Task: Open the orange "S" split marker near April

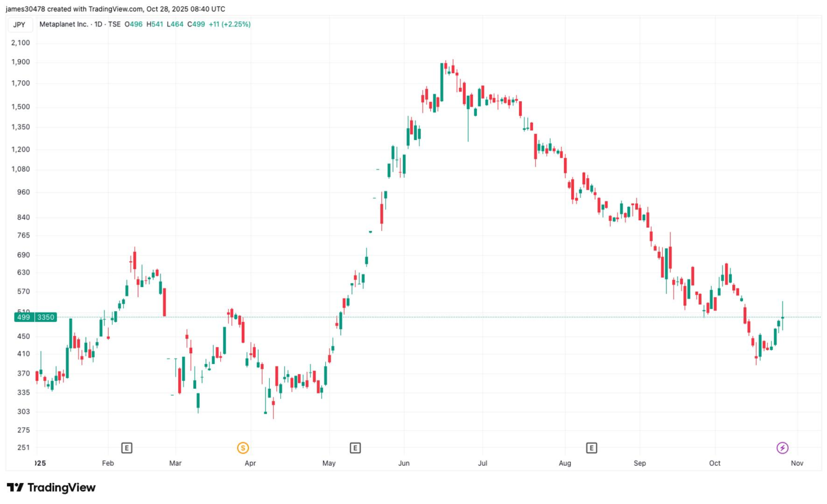Action: pos(243,447)
